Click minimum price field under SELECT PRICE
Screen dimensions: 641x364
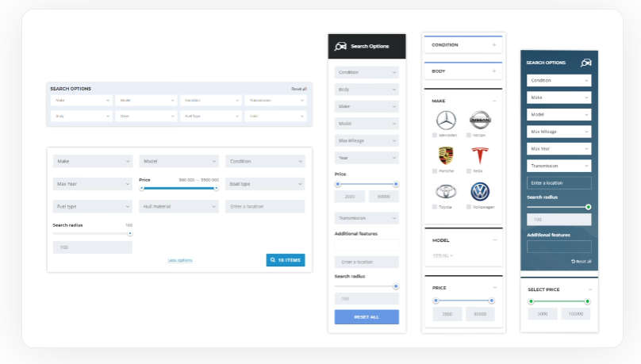(543, 314)
